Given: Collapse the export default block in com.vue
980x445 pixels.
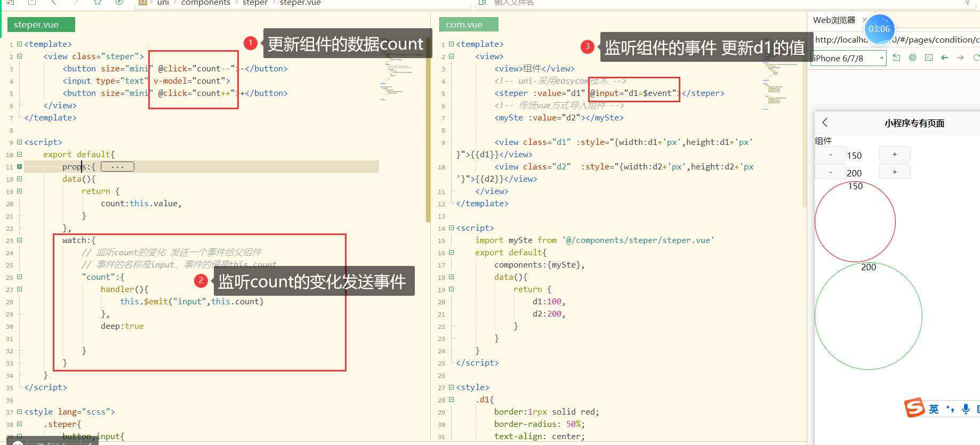Looking at the screenshot, I should click(452, 253).
